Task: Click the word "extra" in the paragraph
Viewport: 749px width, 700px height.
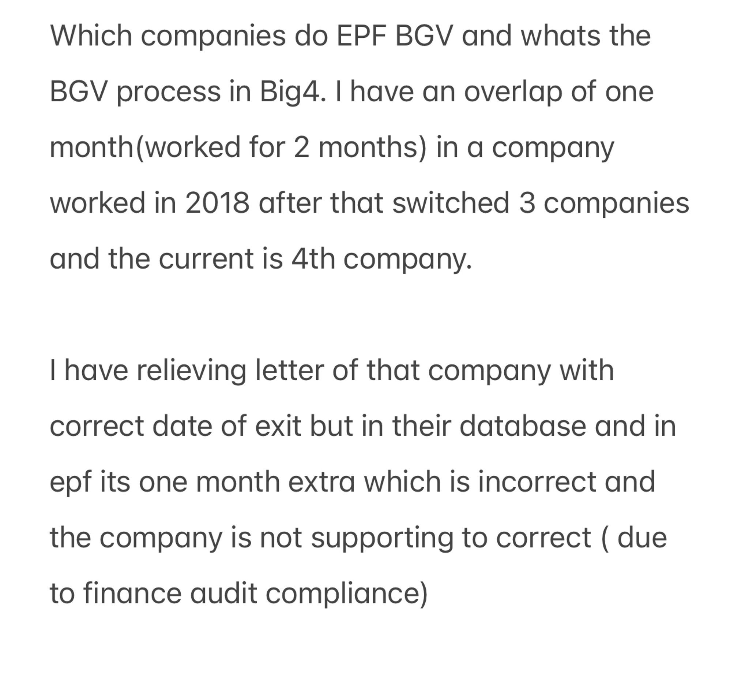Action: 321,482
